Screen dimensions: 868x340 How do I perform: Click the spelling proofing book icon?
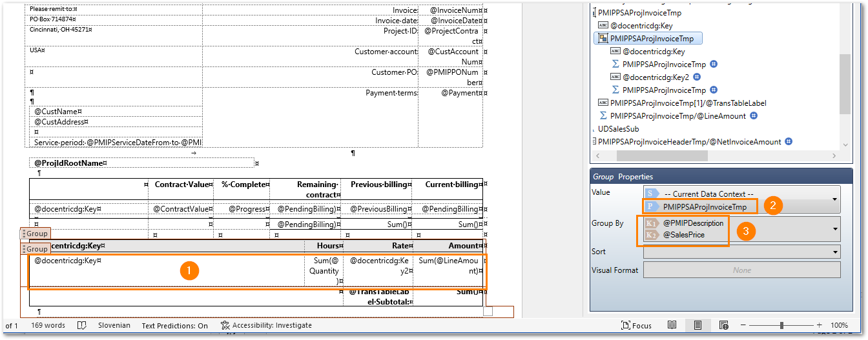(82, 325)
